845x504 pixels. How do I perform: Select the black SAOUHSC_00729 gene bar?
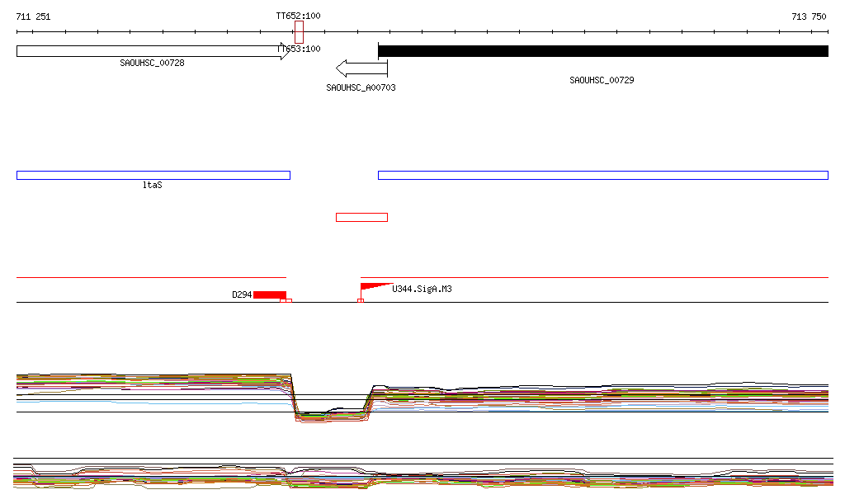click(x=603, y=51)
